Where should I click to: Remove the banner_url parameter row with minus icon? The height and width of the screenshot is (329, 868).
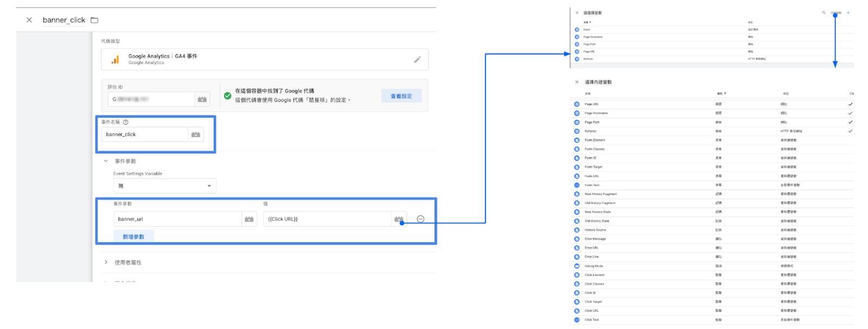(x=420, y=219)
